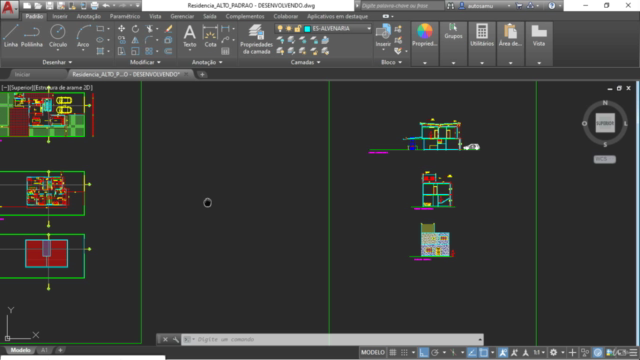The height and width of the screenshot is (360, 640).
Task: Open the Autodesk App Store cart icon
Action: pyautogui.click(x=519, y=6)
